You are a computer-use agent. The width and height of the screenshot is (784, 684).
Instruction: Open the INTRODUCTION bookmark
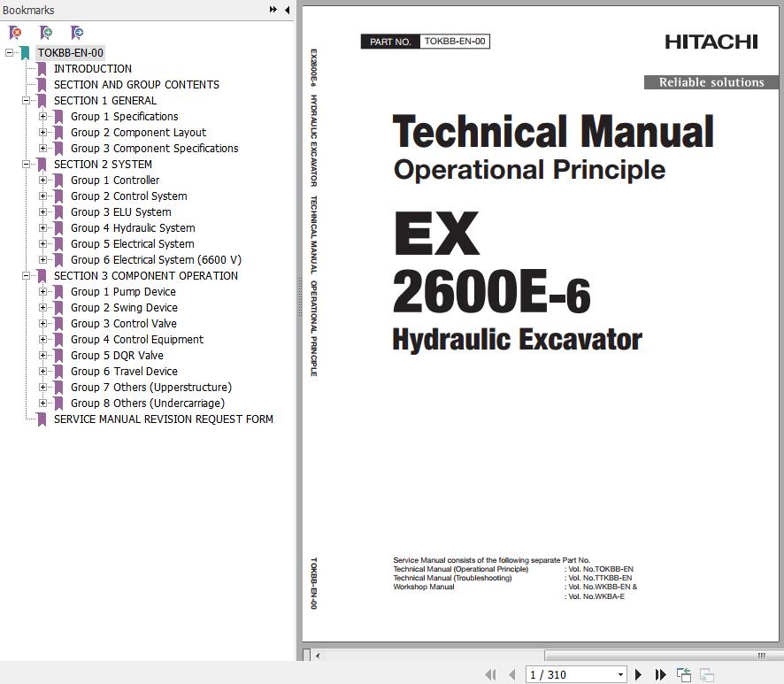click(92, 69)
